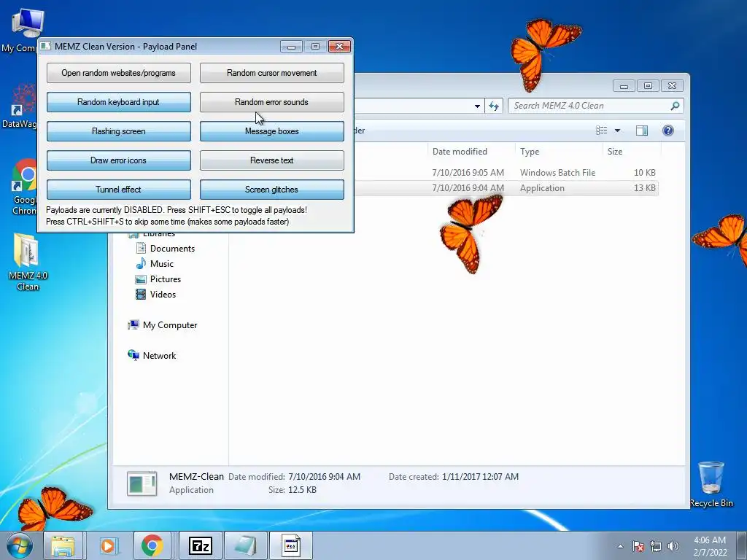Viewport: 747px width, 560px height.
Task: Open File Explorer from the taskbar
Action: [63, 545]
